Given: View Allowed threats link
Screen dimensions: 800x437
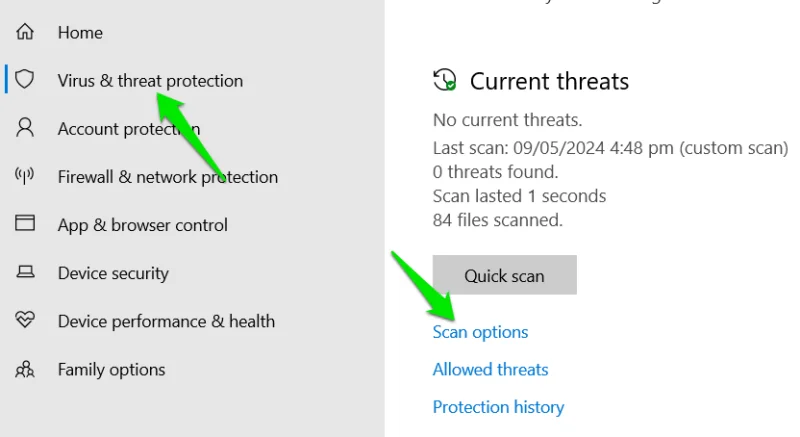Looking at the screenshot, I should (490, 369).
